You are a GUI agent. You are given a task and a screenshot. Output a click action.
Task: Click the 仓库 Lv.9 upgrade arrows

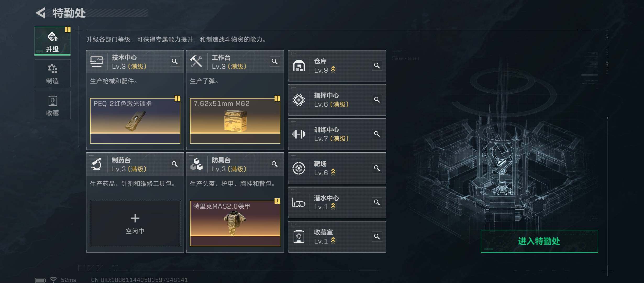[x=333, y=70]
